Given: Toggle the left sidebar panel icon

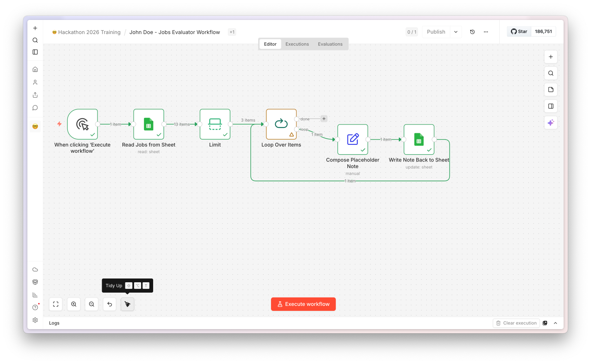Looking at the screenshot, I should [35, 52].
